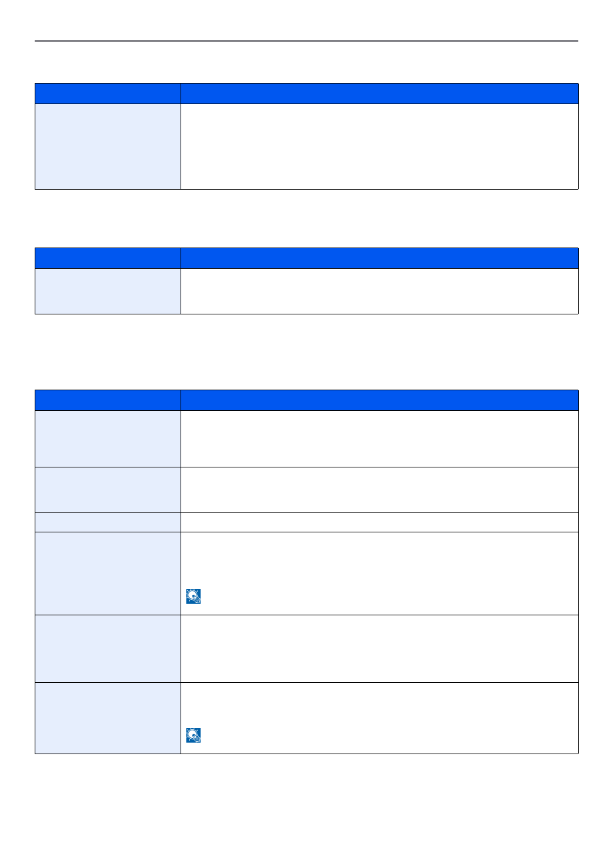Select the wide blue header cell of the middle table
This screenshot has height=868, width=613.
(x=380, y=258)
